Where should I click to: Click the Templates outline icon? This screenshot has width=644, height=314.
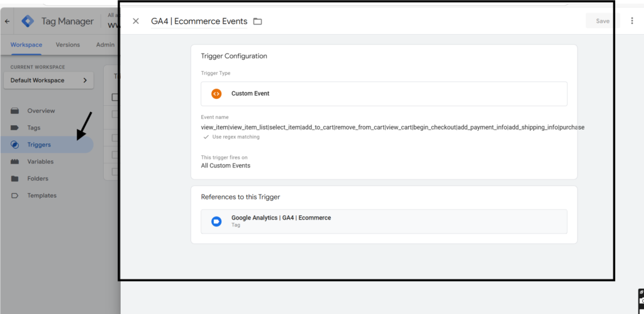15,196
